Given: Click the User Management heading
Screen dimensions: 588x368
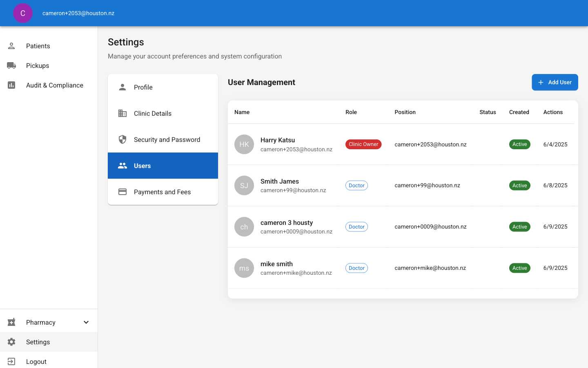Looking at the screenshot, I should point(261,82).
